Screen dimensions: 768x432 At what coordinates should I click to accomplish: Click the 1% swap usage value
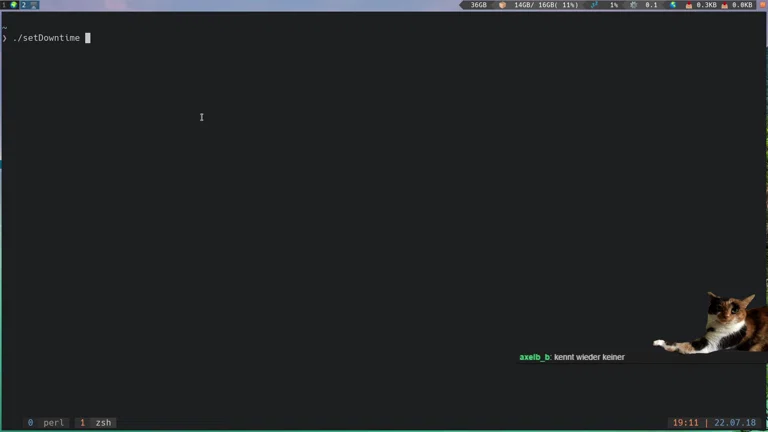[x=614, y=5]
